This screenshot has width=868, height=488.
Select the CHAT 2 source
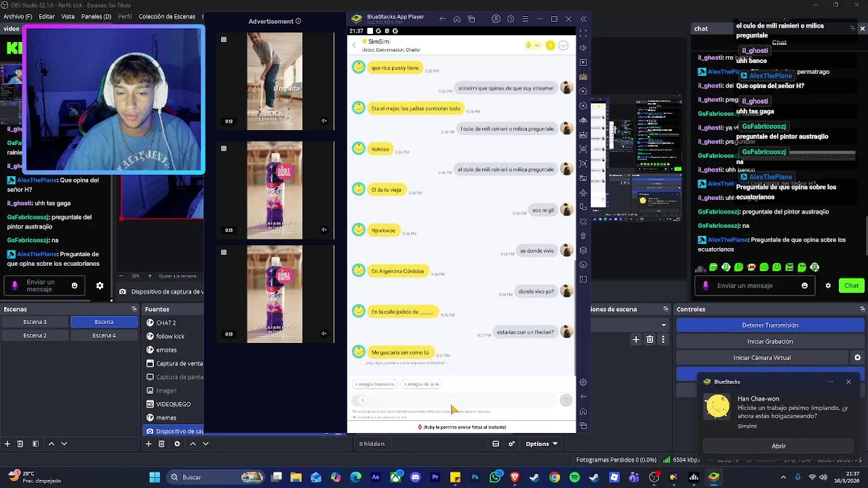pos(166,323)
